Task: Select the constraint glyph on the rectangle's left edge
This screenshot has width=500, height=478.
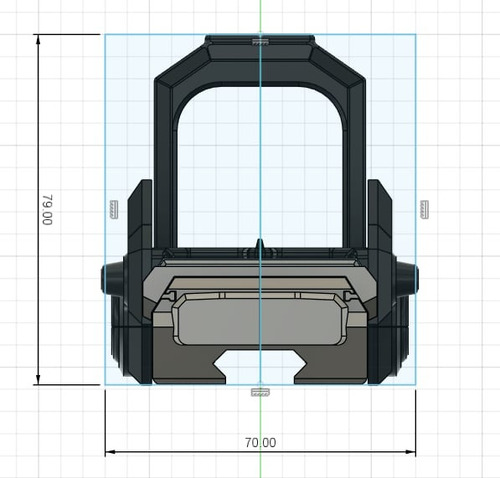Action: pyautogui.click(x=114, y=210)
